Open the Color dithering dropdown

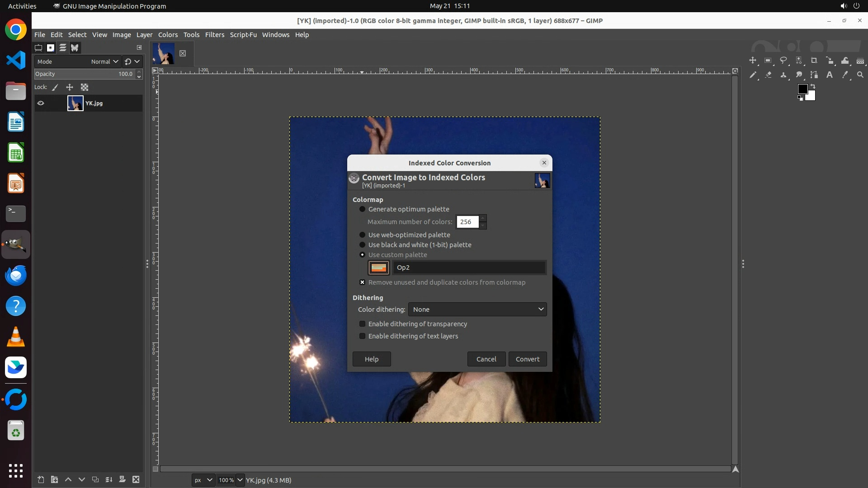(477, 310)
